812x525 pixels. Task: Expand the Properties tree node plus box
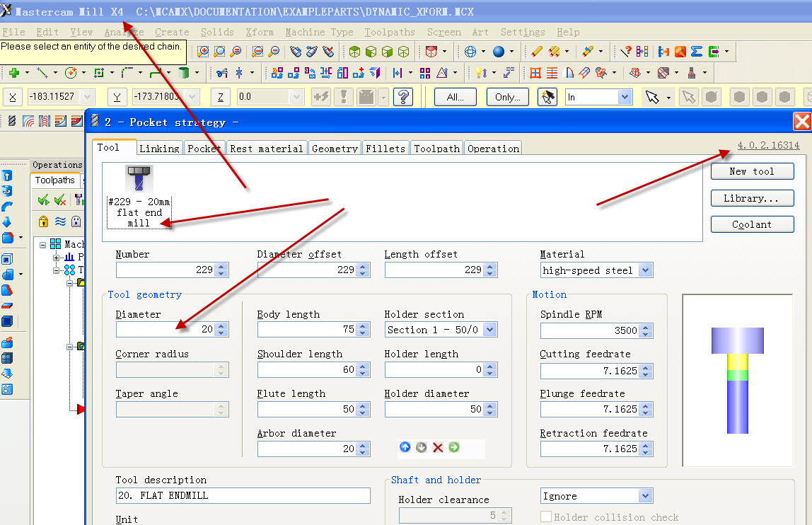pyautogui.click(x=56, y=258)
